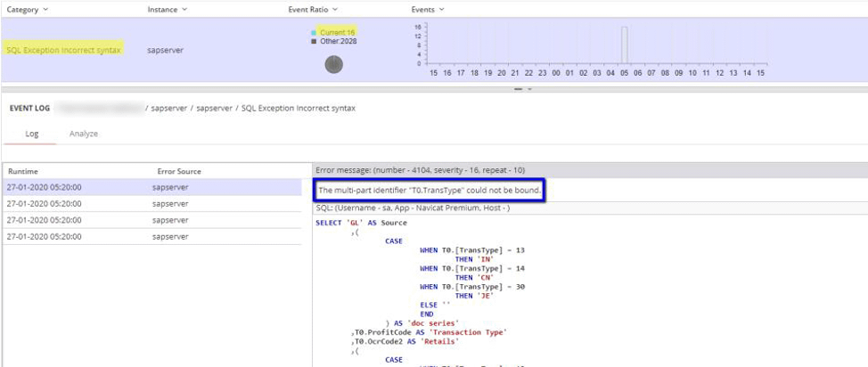Expand the Event Ratio column dropdown
Viewport: 868px width, 367px height.
(336, 9)
